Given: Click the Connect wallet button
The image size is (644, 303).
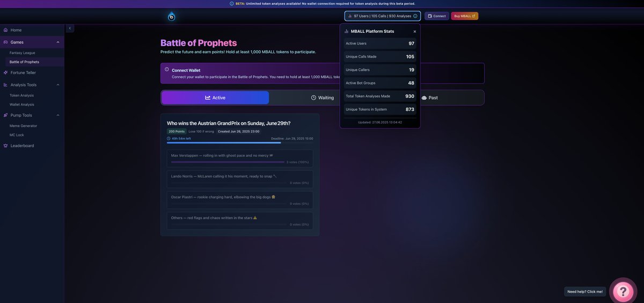Looking at the screenshot, I should (437, 16).
